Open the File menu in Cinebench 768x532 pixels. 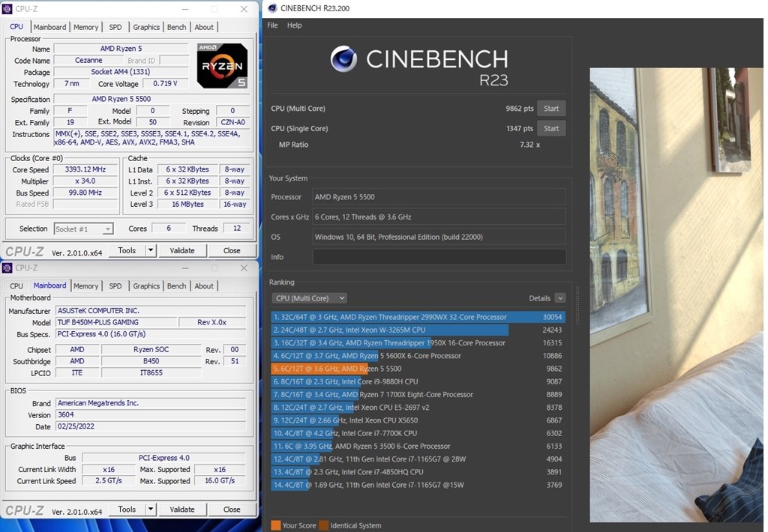pyautogui.click(x=271, y=25)
